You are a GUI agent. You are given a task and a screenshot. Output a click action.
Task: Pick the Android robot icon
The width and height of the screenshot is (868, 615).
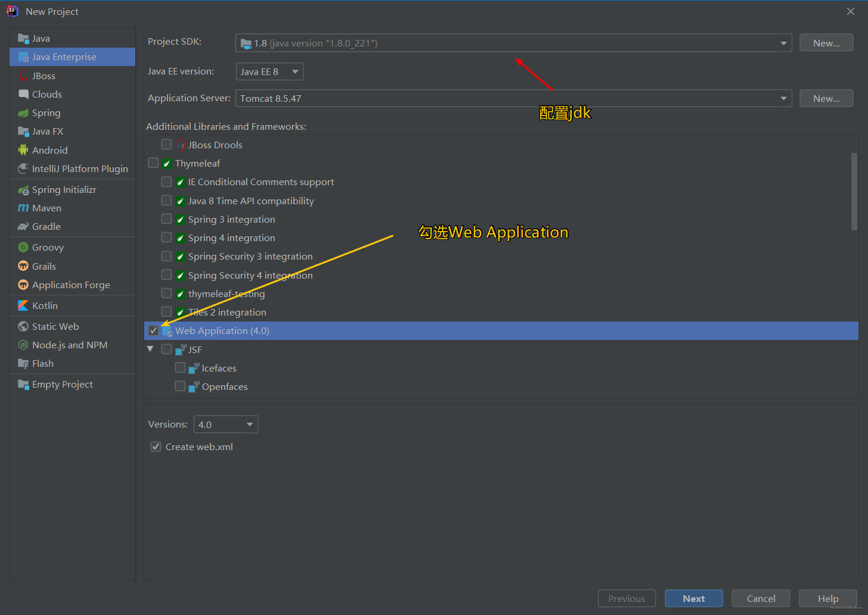pyautogui.click(x=23, y=150)
